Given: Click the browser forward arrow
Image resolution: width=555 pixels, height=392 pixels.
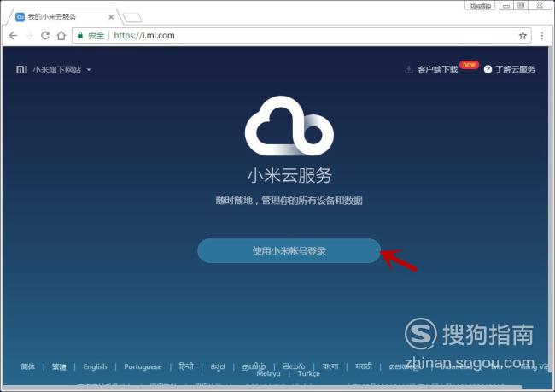Looking at the screenshot, I should tap(29, 35).
